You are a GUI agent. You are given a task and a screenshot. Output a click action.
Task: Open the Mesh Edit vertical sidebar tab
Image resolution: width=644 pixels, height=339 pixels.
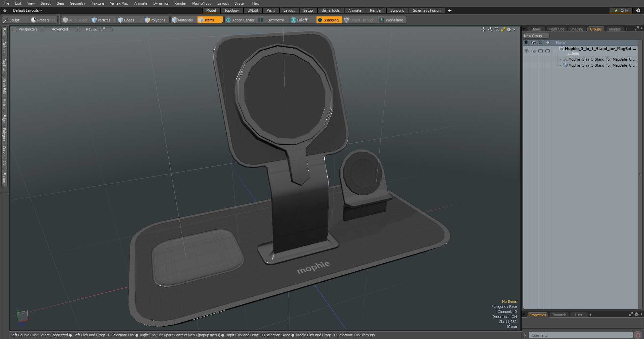[x=4, y=86]
